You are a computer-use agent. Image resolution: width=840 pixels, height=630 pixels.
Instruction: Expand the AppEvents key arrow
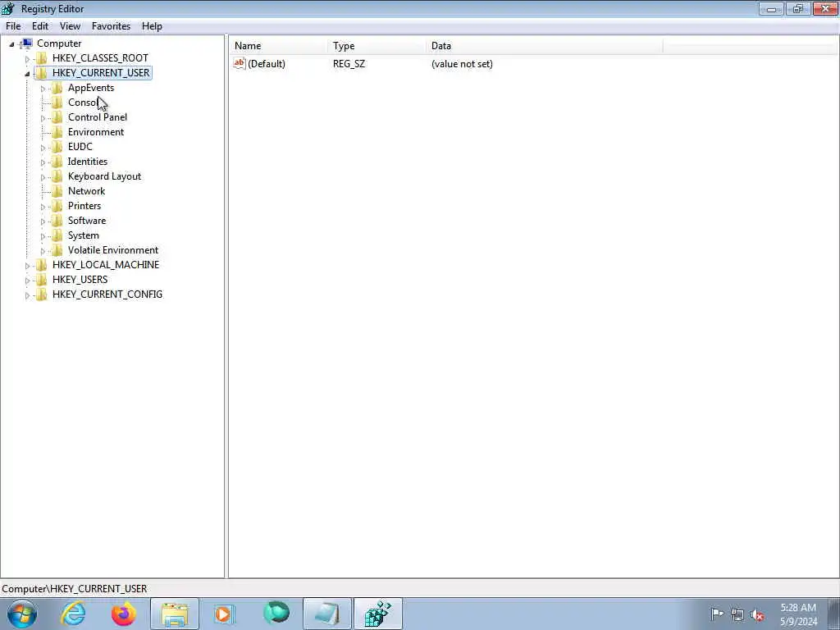43,89
